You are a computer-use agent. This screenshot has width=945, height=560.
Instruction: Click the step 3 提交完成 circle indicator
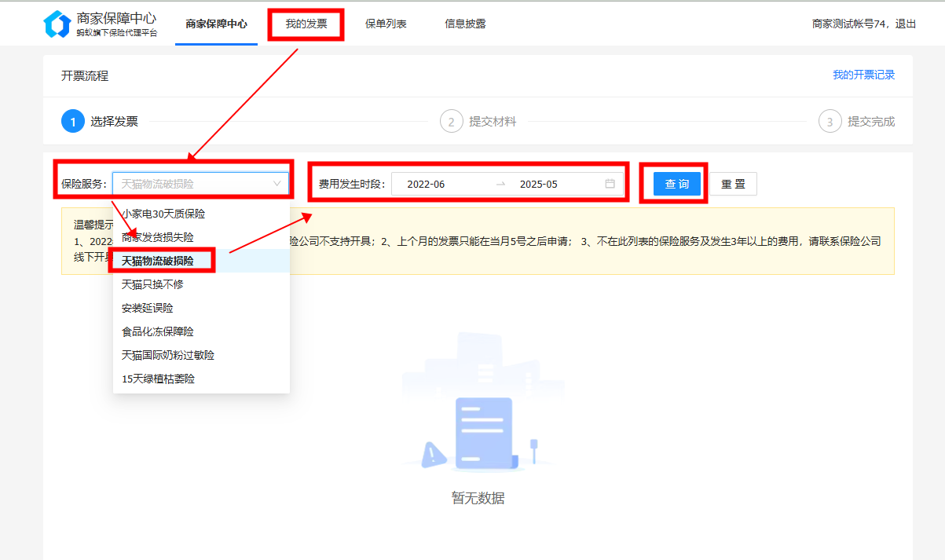[830, 121]
